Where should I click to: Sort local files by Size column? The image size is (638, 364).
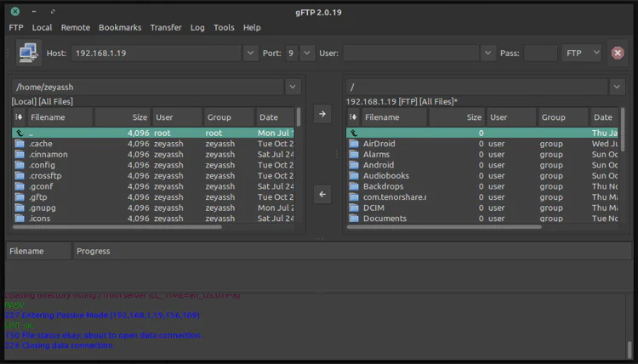[122, 117]
